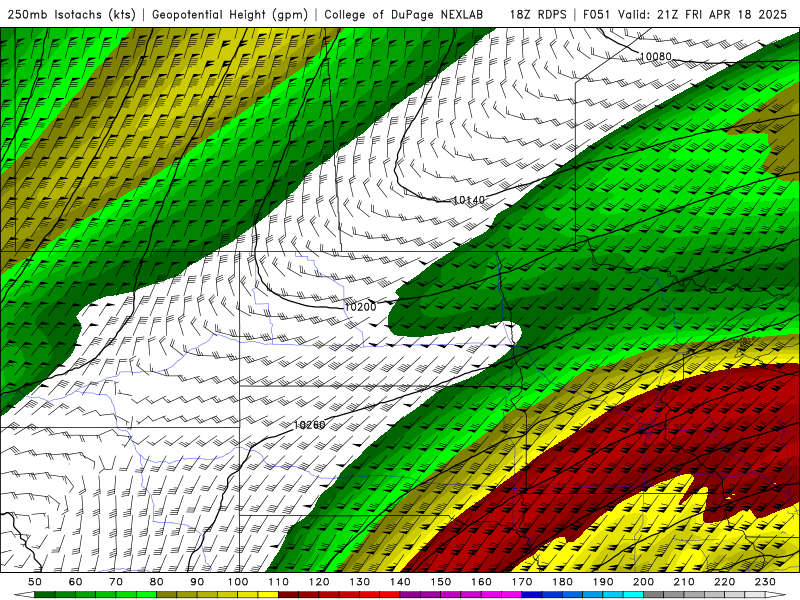Select the "Geopotential Height (gpm)" header label

click(230, 15)
